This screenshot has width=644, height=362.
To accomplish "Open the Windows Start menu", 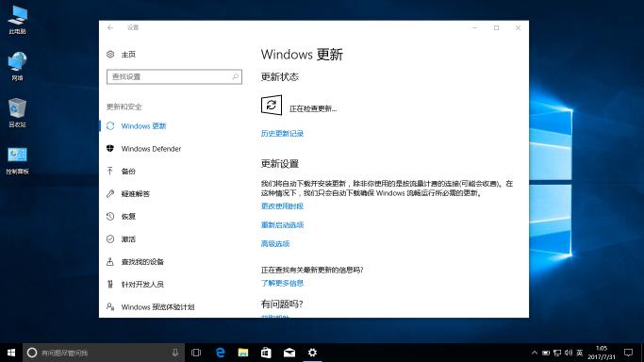I will coord(11,353).
